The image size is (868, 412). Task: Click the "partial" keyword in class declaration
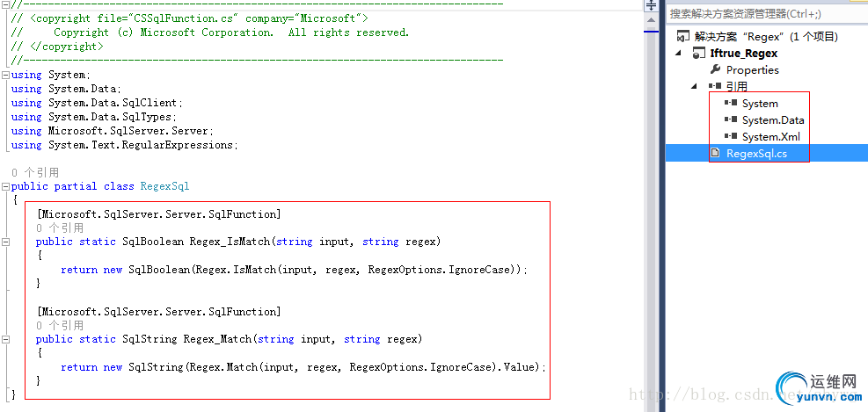tap(76, 186)
